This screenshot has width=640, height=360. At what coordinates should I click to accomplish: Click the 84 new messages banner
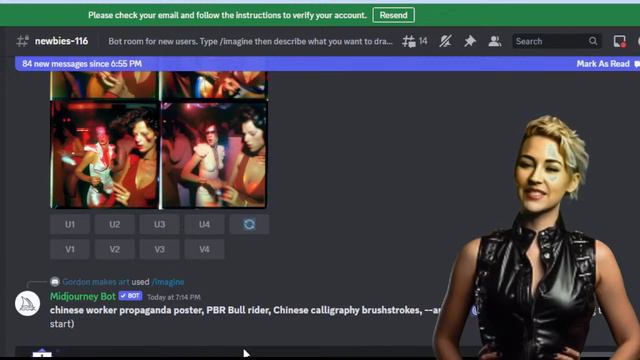[x=327, y=64]
